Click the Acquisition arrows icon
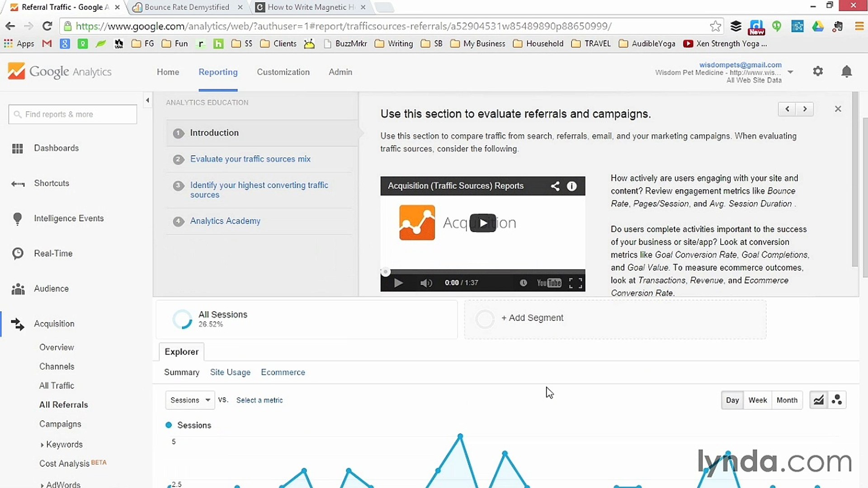 [18, 324]
